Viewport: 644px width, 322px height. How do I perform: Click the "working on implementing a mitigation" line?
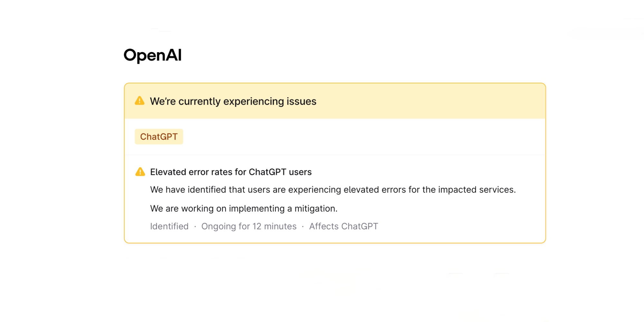click(243, 209)
